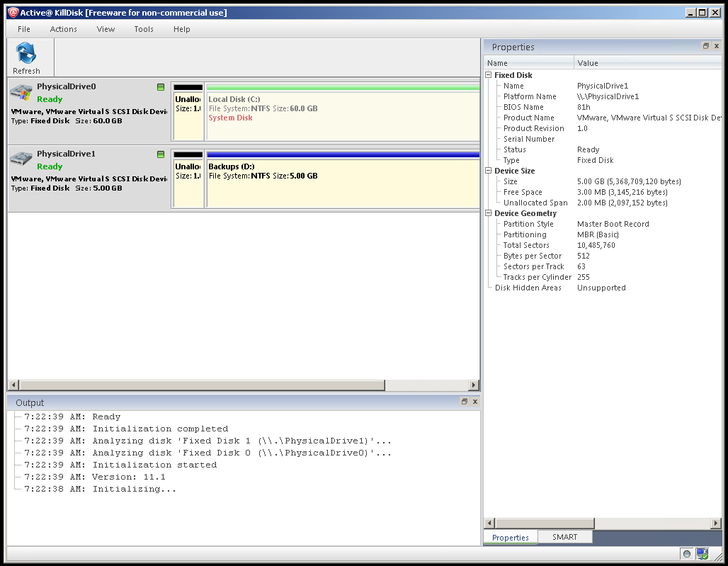The height and width of the screenshot is (566, 728).
Task: Click the disk list horizontal scrollbar thumb
Action: coord(202,385)
